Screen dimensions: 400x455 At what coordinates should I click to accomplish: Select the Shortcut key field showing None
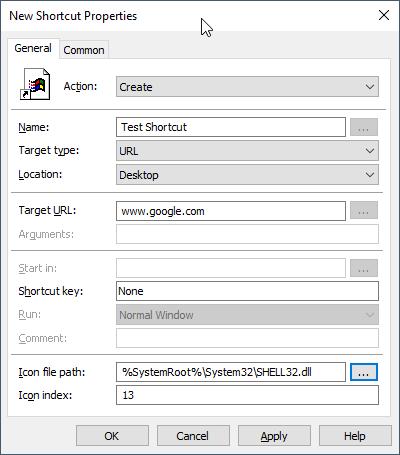click(247, 291)
